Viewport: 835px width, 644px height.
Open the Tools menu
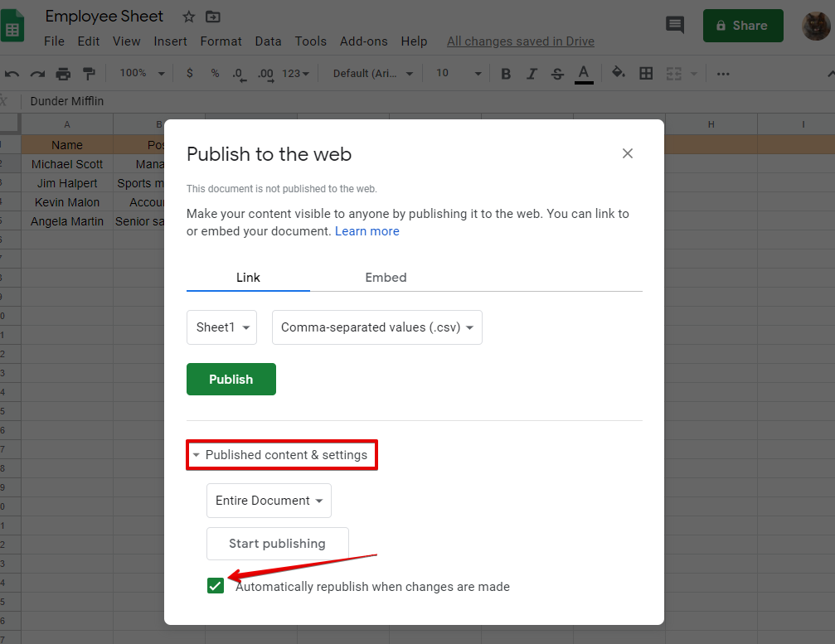click(x=310, y=41)
